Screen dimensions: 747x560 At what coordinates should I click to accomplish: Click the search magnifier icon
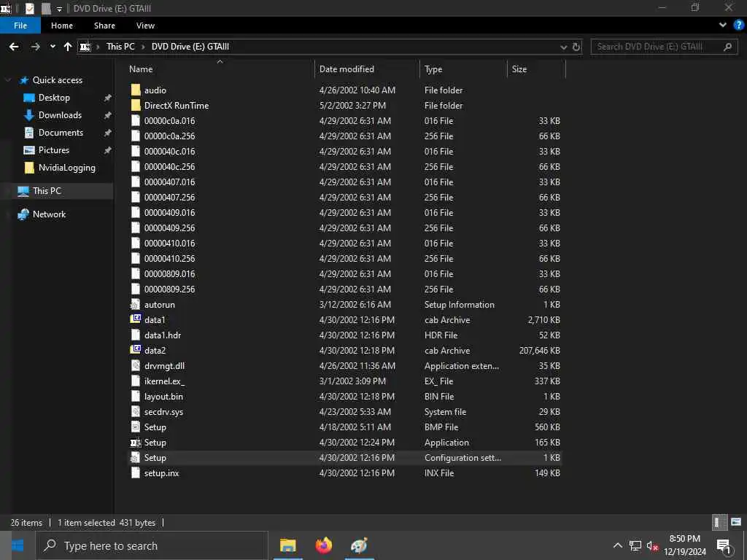(727, 47)
